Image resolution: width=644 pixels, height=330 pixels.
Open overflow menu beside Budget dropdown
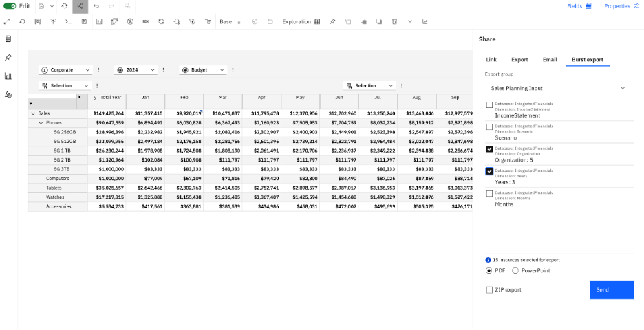(233, 70)
